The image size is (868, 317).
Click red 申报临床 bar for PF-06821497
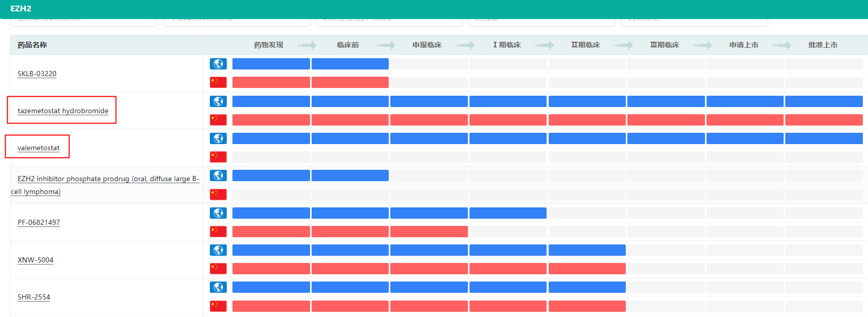pos(429,232)
